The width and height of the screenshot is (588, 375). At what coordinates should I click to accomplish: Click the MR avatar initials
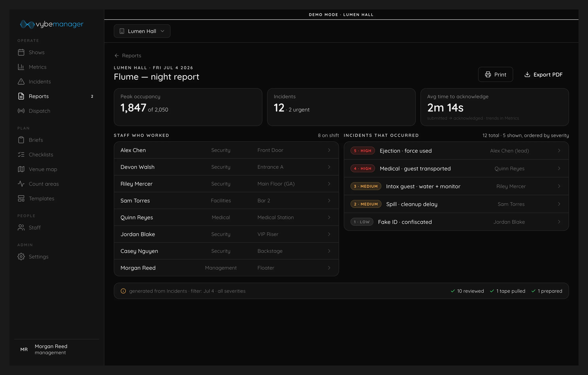click(24, 349)
